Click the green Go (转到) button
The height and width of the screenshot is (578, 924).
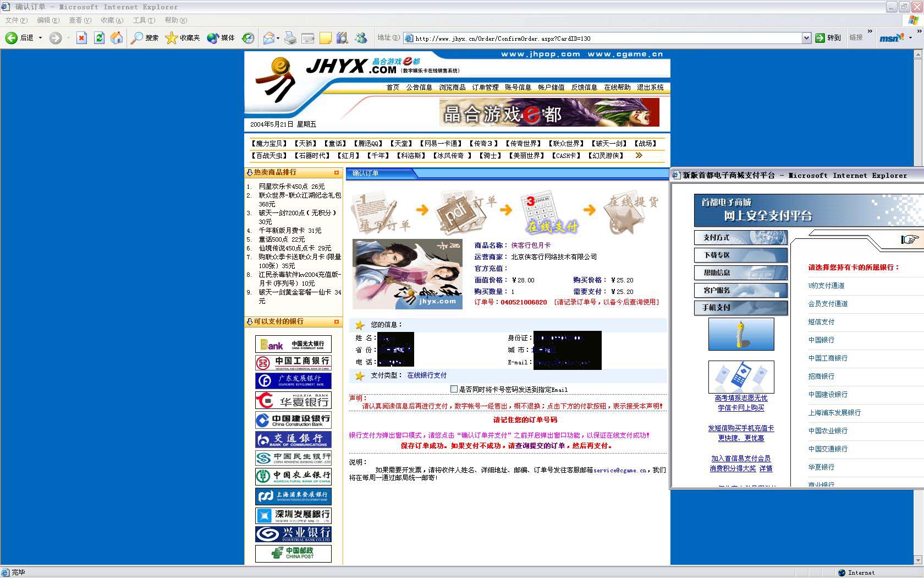click(828, 38)
